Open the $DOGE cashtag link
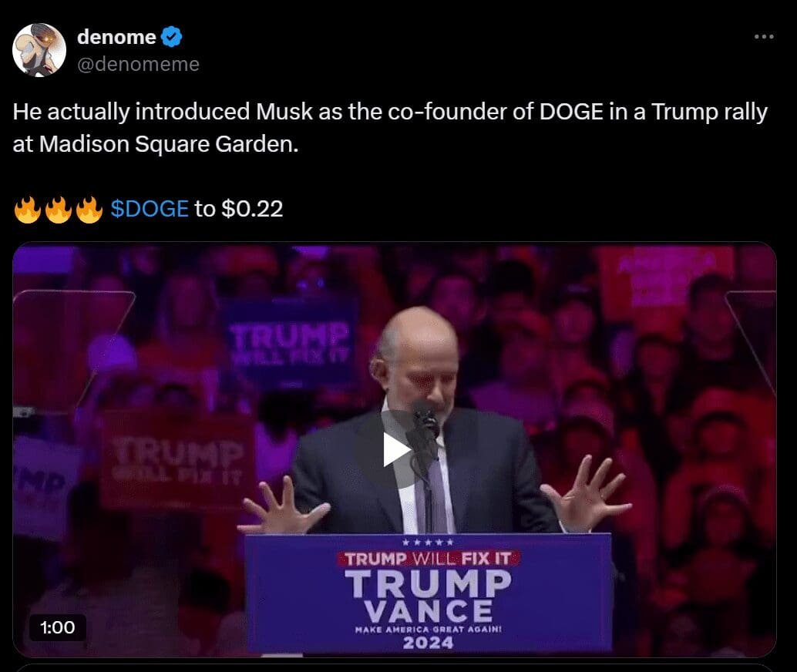Image resolution: width=797 pixels, height=672 pixels. [x=150, y=208]
